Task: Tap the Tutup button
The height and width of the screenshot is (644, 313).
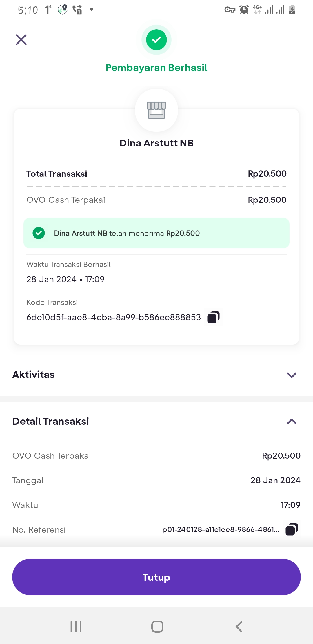Action: click(156, 577)
